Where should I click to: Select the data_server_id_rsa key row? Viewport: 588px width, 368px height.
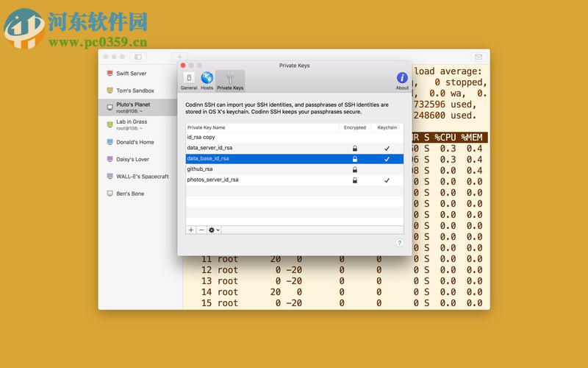295,148
